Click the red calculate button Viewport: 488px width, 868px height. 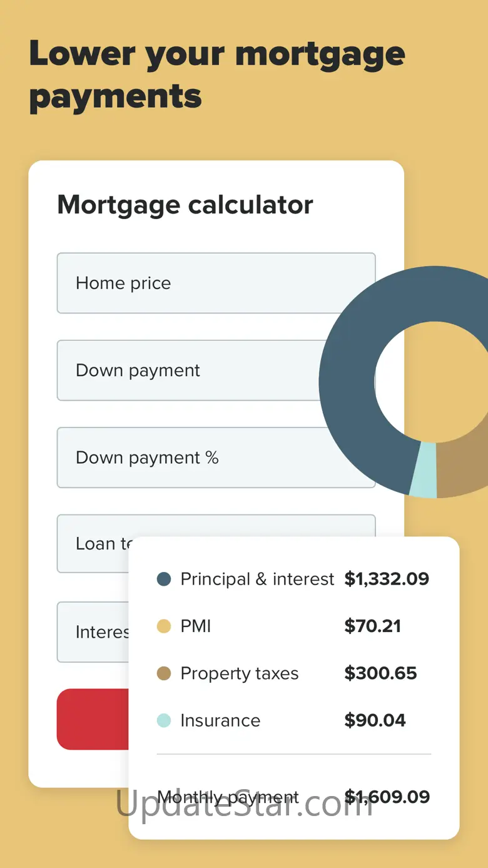click(x=93, y=719)
